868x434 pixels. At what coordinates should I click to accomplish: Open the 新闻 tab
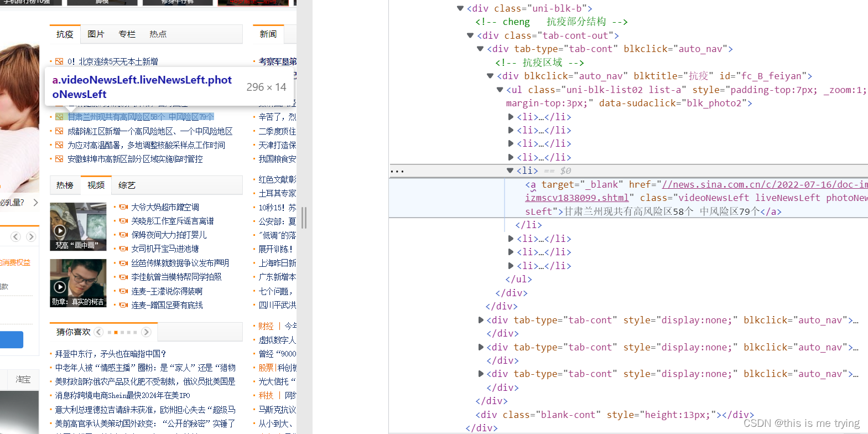coord(268,34)
